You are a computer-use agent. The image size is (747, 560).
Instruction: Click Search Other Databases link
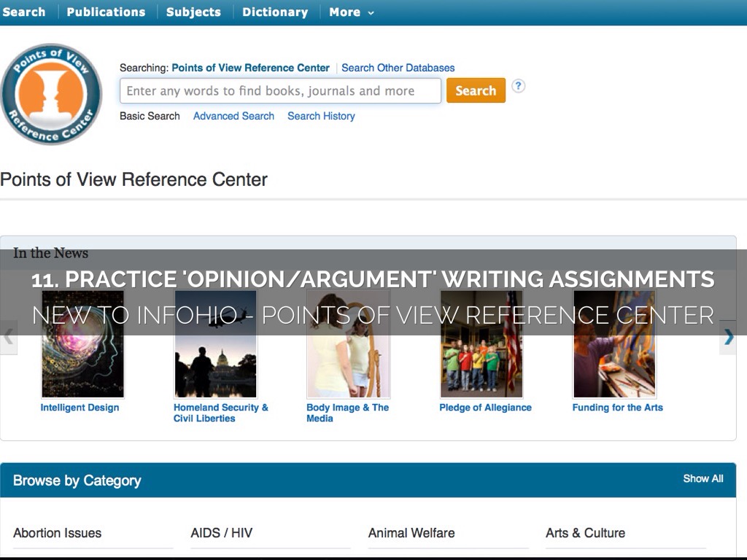[x=398, y=68]
